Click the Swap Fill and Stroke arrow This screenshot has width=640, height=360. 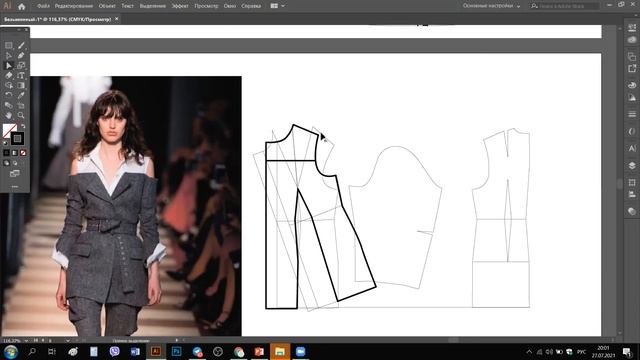pyautogui.click(x=23, y=126)
